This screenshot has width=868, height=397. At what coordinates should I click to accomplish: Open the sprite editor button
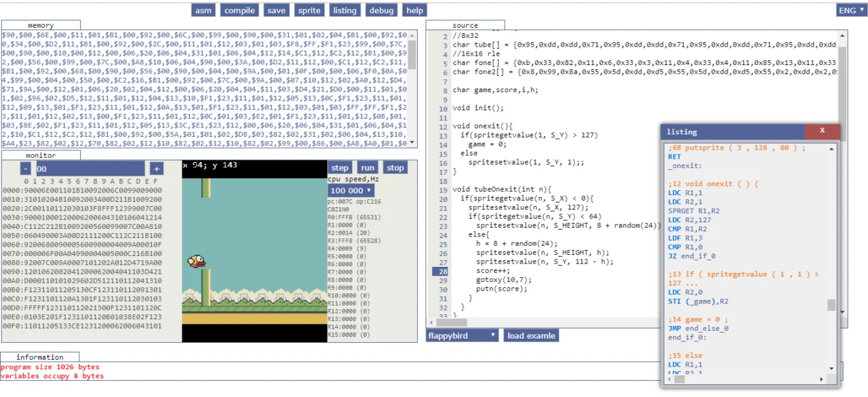[309, 10]
